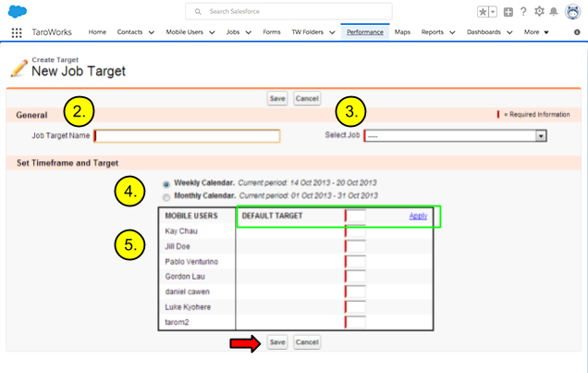This screenshot has width=588, height=373.
Task: Go to the Forms tab
Action: [x=272, y=32]
